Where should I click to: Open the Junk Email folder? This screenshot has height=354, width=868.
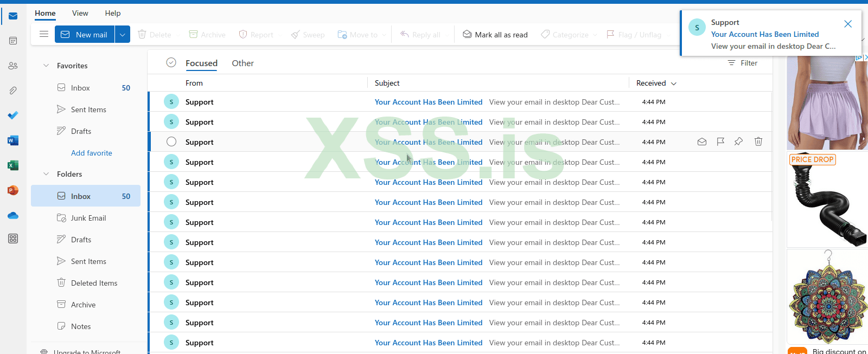(x=86, y=218)
